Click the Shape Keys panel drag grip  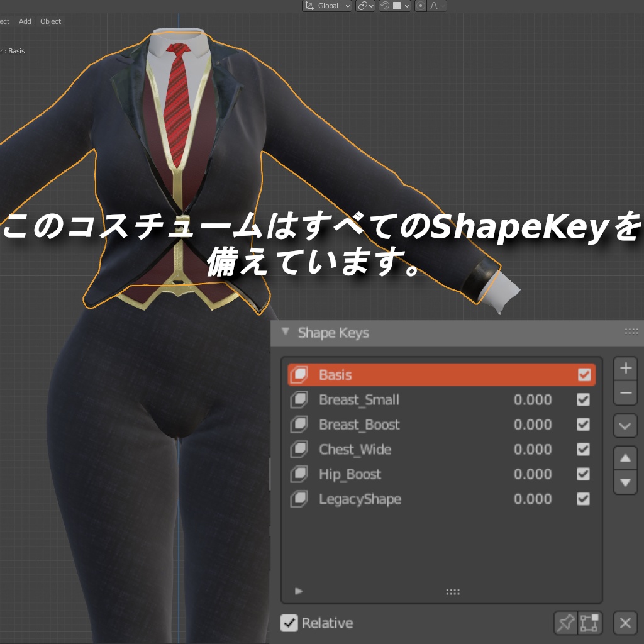coord(631,331)
